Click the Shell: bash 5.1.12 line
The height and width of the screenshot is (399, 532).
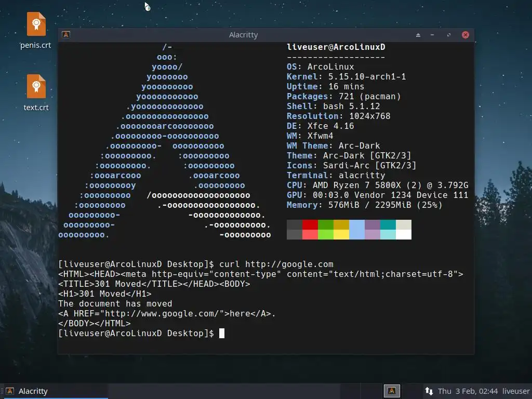click(334, 106)
